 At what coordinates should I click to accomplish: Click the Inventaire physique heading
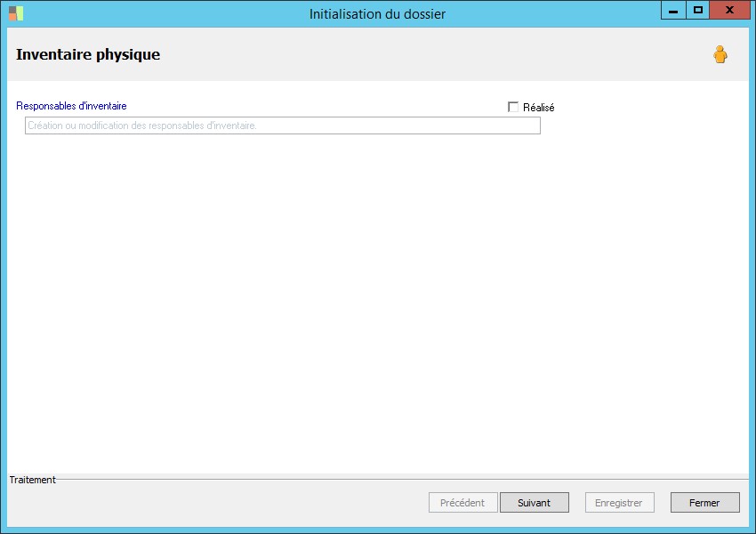(88, 54)
